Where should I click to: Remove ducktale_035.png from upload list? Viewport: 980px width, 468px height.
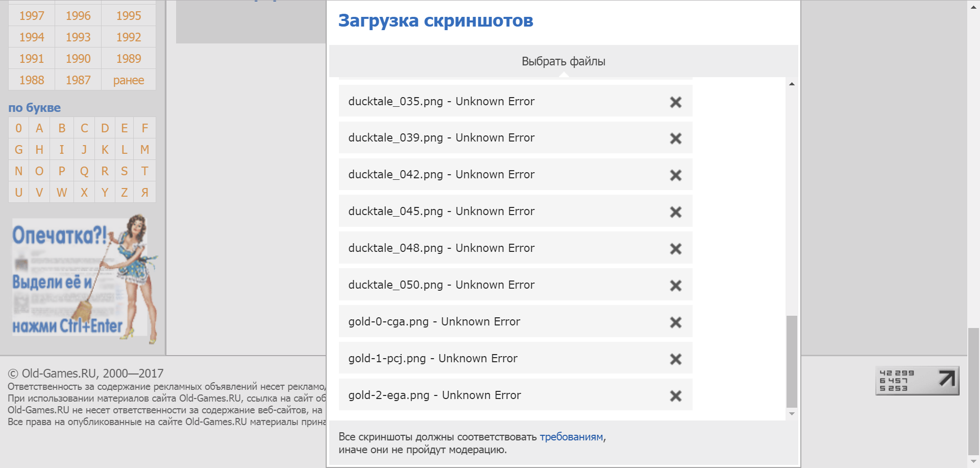click(675, 102)
